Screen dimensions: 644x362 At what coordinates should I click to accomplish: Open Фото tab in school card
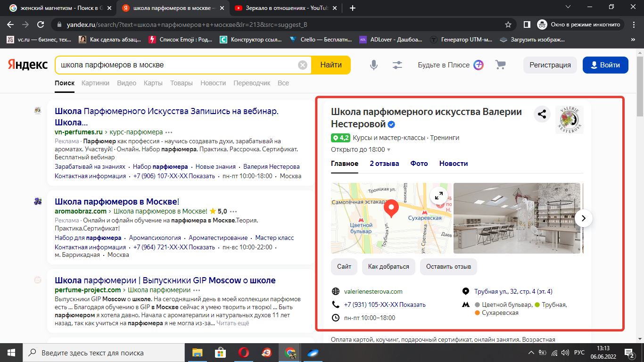419,164
